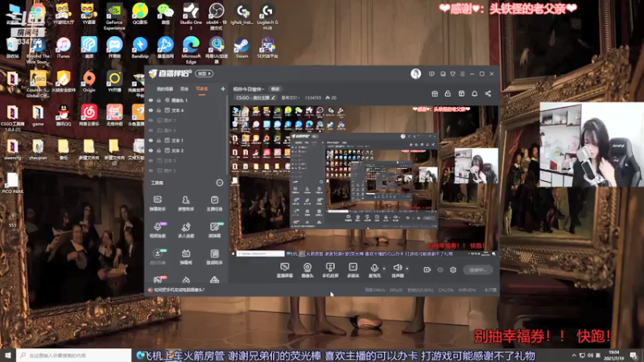Open the gift box icon in the header

[x=435, y=93]
